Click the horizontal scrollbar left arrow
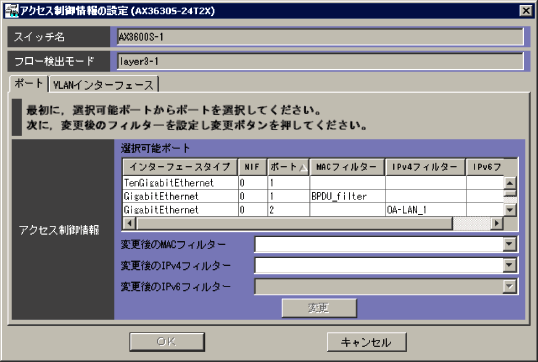 (129, 223)
